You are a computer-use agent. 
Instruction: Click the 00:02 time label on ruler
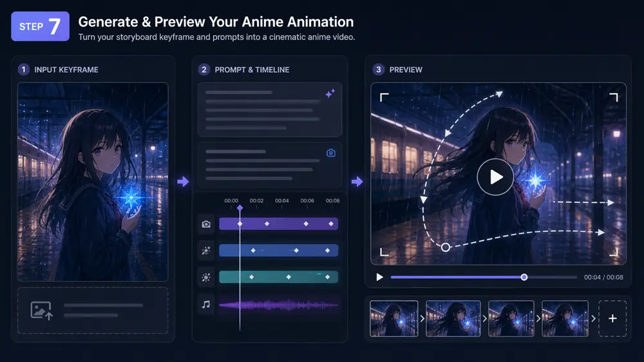point(256,201)
